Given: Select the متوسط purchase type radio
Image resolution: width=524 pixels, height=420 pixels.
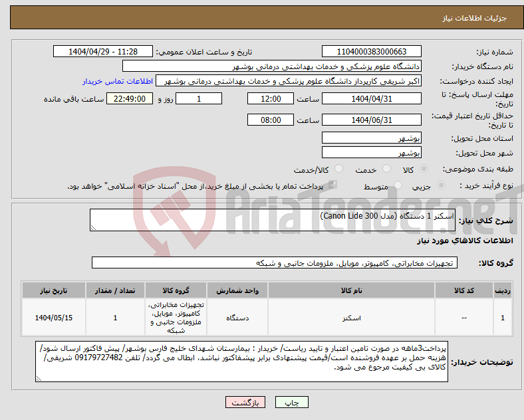Looking at the screenshot, I should tap(398, 185).
